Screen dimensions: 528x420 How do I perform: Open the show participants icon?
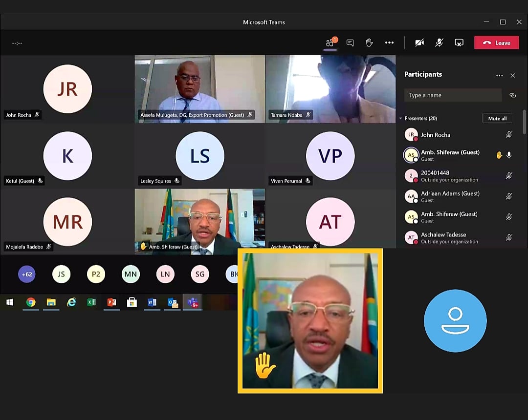click(x=330, y=43)
